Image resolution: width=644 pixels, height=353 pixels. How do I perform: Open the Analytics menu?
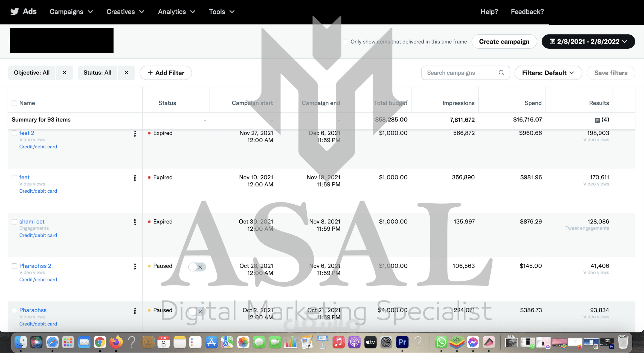176,12
